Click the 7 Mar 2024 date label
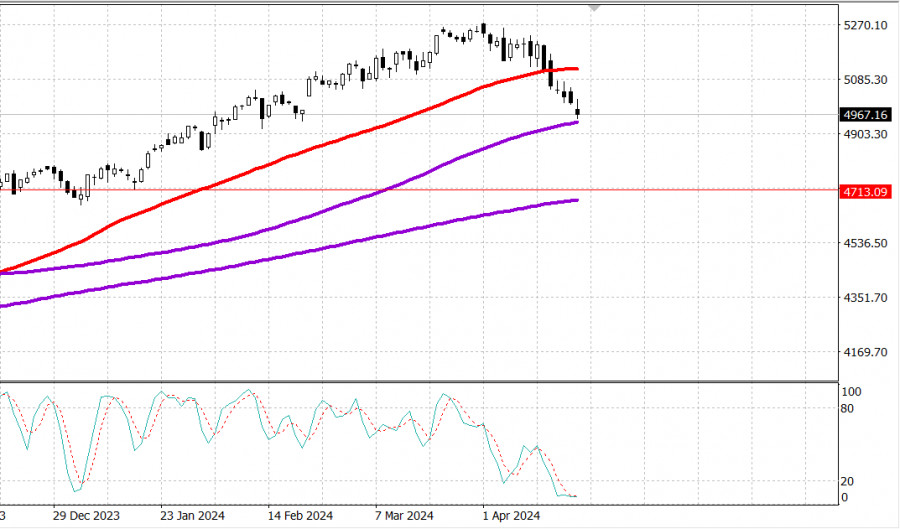 (x=404, y=516)
